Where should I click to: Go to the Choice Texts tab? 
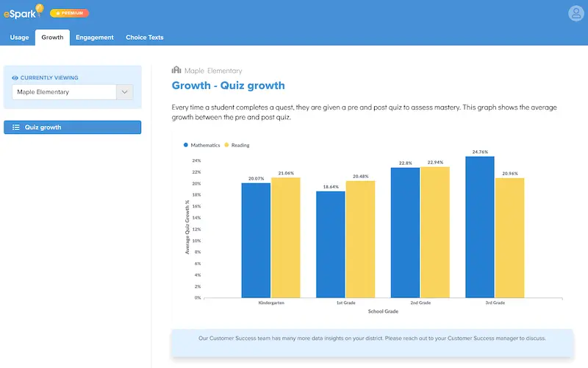144,38
